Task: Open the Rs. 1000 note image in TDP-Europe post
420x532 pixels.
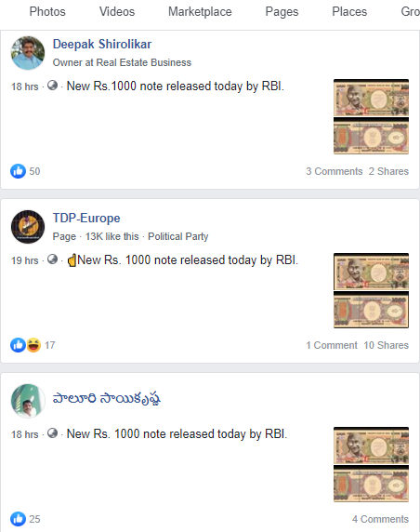Action: pyautogui.click(x=371, y=291)
